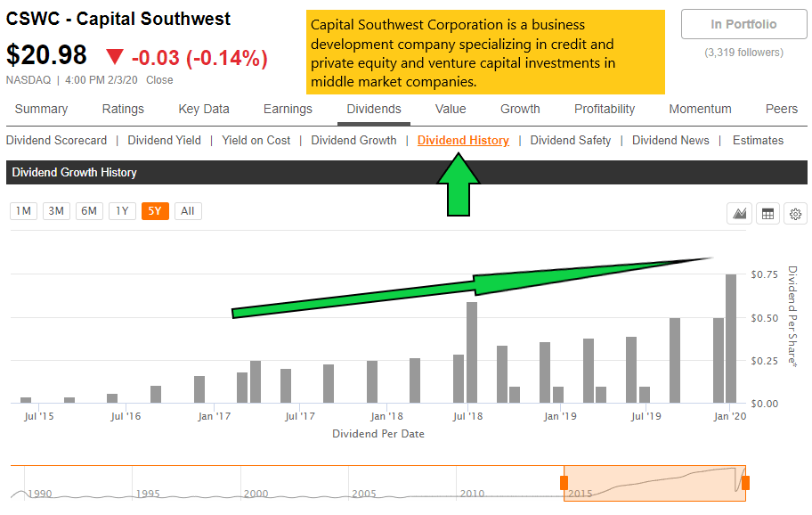The height and width of the screenshot is (515, 812).
Task: Switch to table view icon
Action: 767,213
